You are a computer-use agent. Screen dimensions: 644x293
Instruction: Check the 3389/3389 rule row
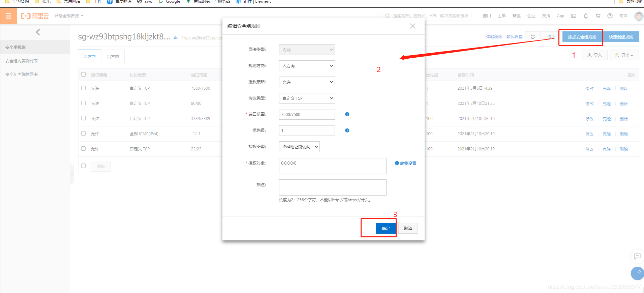pos(84,118)
